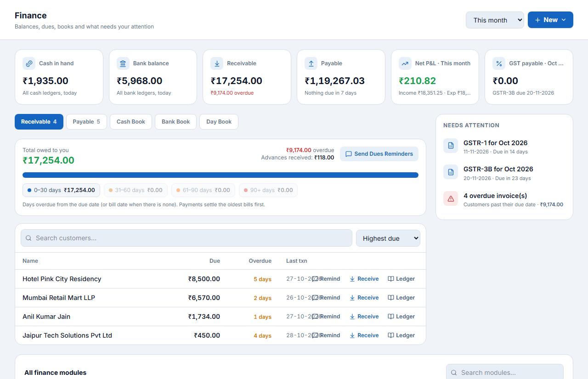The width and height of the screenshot is (588, 379).
Task: Receive payment from Anil Kumar Jain
Action: click(364, 317)
